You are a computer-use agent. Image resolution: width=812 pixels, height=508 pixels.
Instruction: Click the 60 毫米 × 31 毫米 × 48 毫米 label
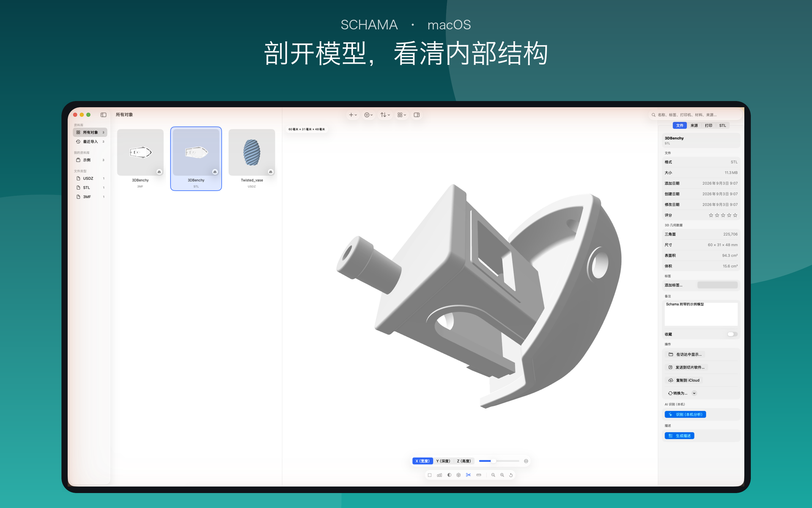[307, 130]
